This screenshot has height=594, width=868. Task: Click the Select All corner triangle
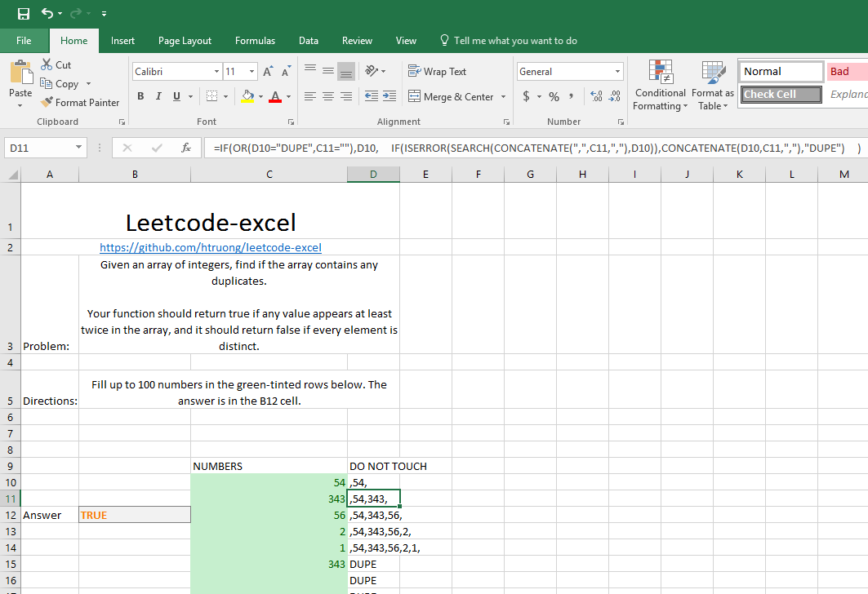(13, 175)
